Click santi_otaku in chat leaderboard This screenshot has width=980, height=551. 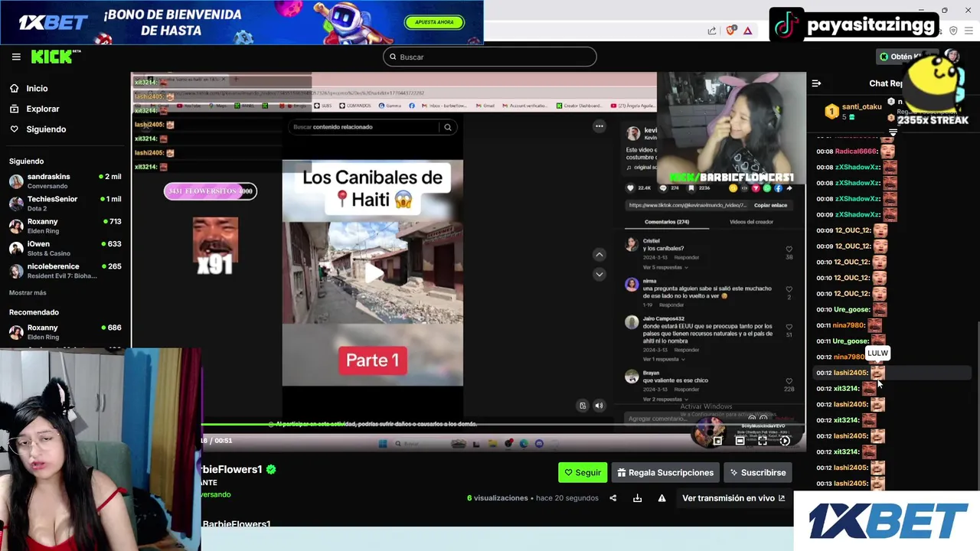tap(861, 107)
